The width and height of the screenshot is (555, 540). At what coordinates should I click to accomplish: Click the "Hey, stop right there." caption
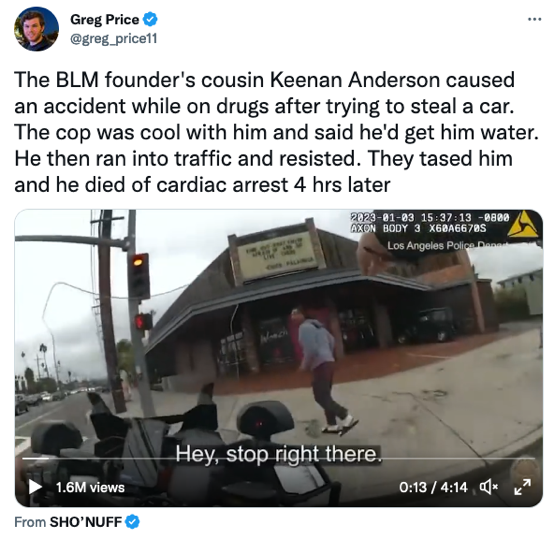279,454
